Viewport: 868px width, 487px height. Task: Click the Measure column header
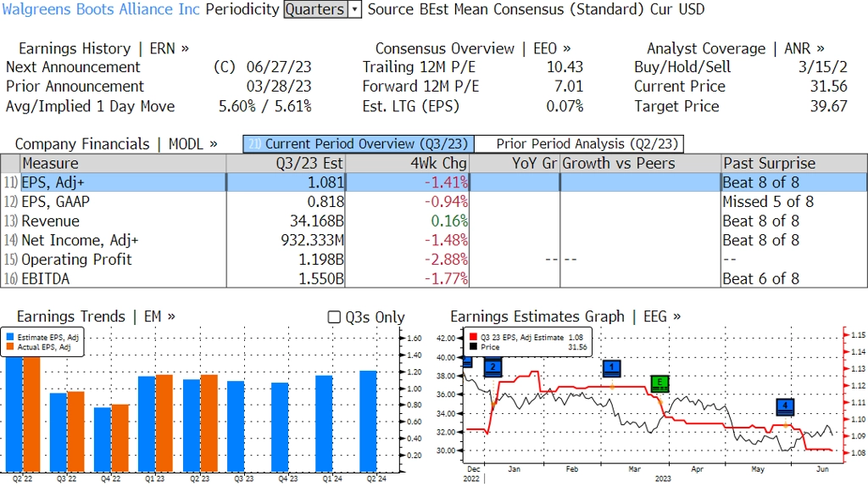(x=123, y=164)
